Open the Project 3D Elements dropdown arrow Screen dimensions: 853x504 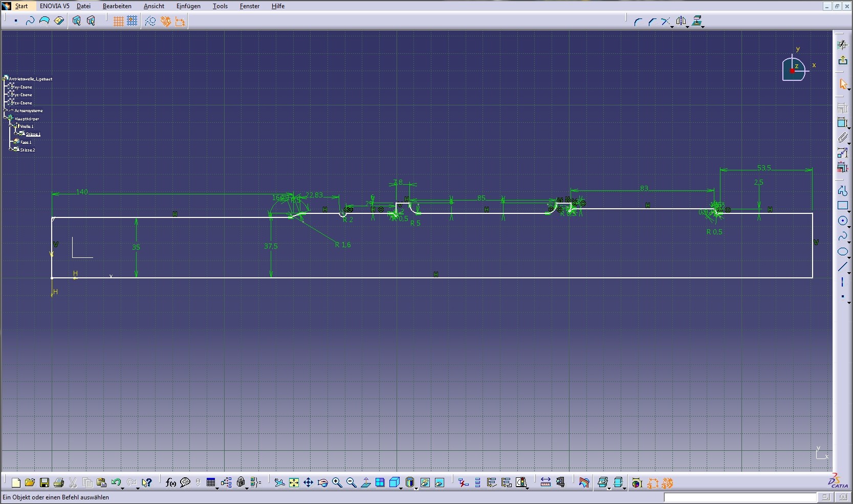tap(703, 27)
